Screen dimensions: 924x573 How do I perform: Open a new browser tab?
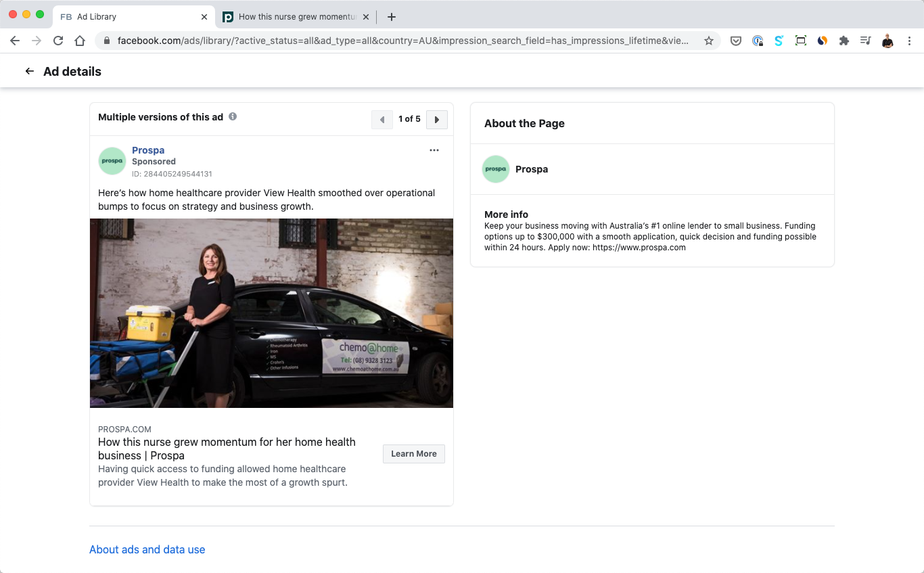[x=392, y=17]
